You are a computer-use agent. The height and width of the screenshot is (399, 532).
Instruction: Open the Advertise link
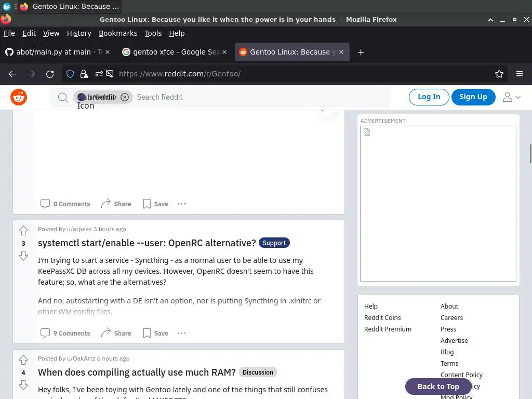pos(454,341)
